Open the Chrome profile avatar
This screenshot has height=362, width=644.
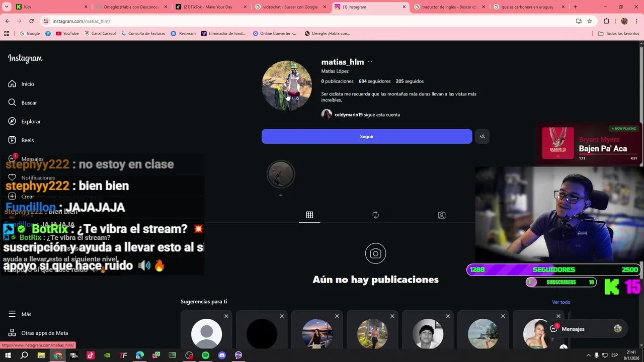point(624,21)
